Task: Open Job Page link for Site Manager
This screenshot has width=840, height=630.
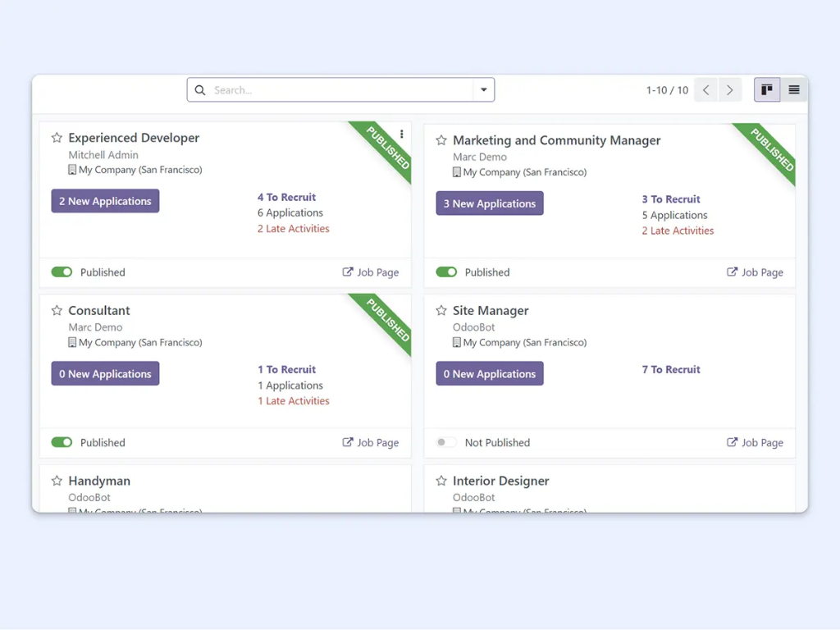Action: pyautogui.click(x=755, y=442)
